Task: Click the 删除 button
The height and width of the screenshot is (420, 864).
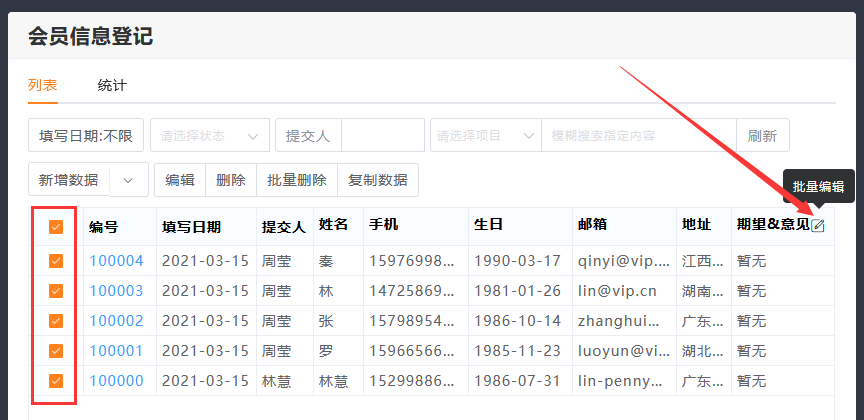Action: click(x=231, y=180)
